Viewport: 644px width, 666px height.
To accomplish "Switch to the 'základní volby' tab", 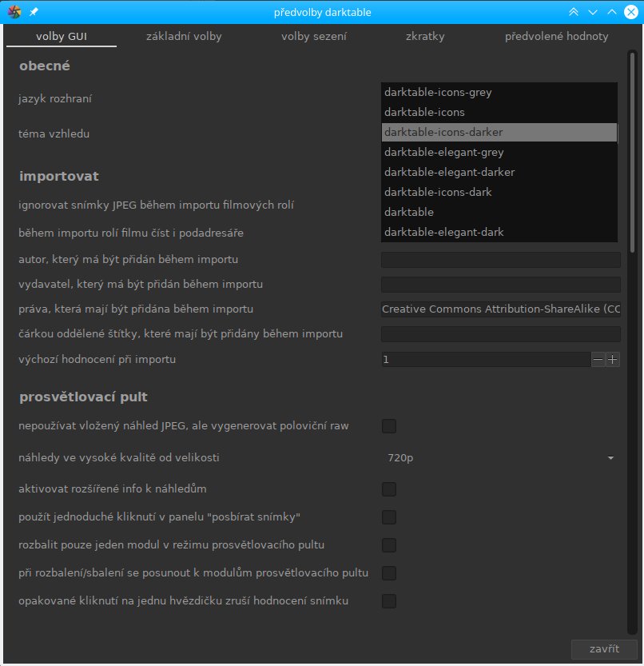I will (x=185, y=37).
